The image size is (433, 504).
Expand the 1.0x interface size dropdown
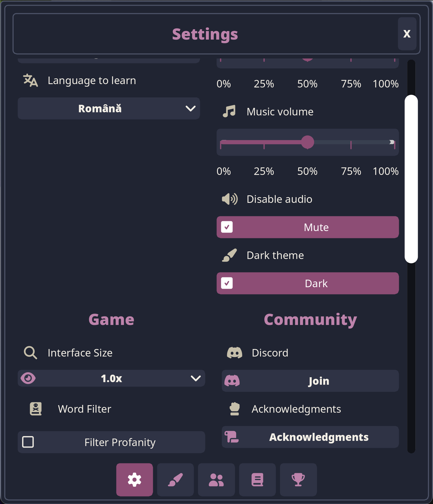point(111,378)
